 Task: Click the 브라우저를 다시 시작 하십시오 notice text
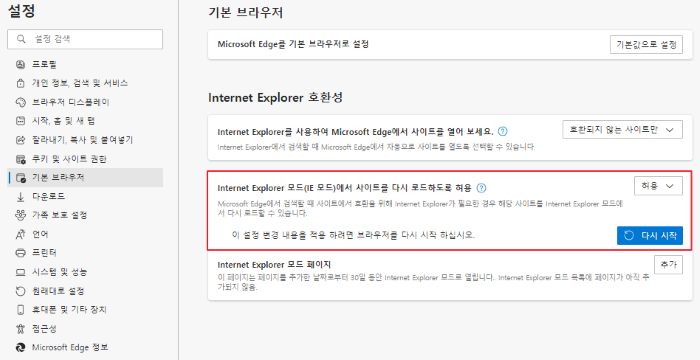pos(354,235)
